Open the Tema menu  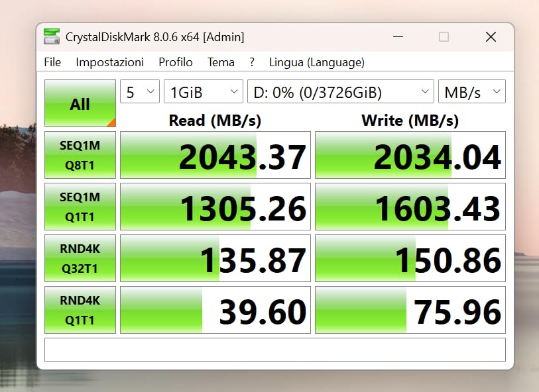tap(221, 62)
